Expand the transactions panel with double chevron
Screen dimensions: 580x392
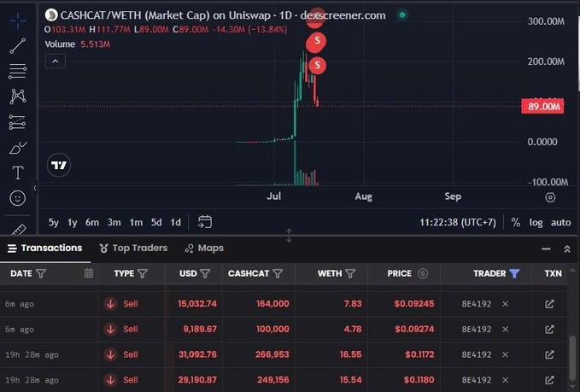[x=567, y=249]
